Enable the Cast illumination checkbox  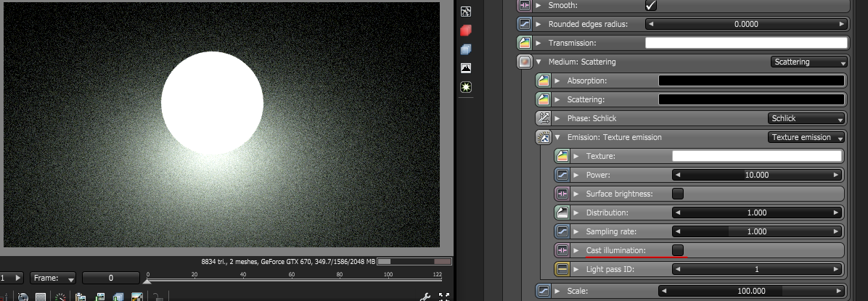point(678,250)
